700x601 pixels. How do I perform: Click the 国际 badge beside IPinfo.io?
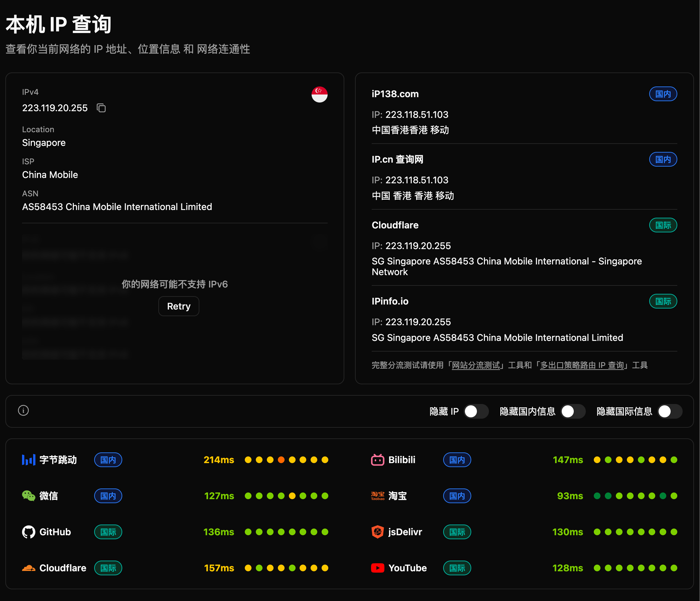click(x=663, y=302)
